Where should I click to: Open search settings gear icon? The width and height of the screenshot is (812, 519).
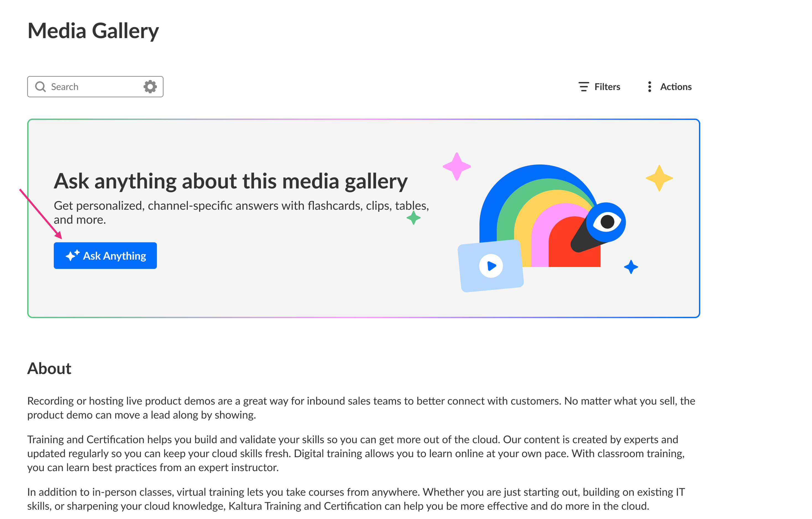[x=150, y=87]
